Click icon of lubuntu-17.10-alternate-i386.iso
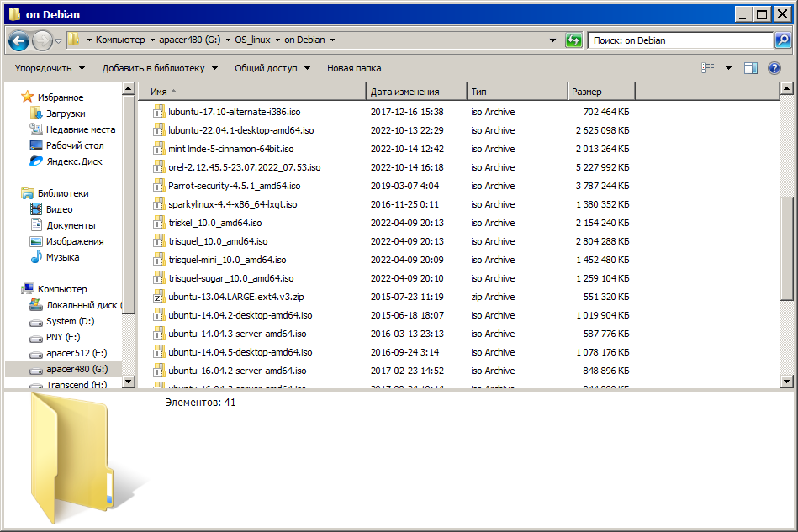The width and height of the screenshot is (798, 532). coord(159,112)
